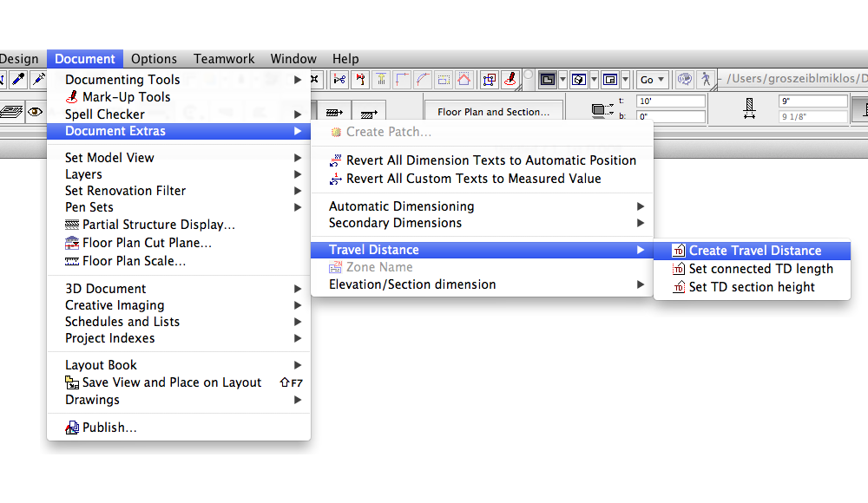Image resolution: width=868 pixels, height=503 pixels.
Task: Click the house-shaped toolbar icon
Action: click(x=465, y=80)
